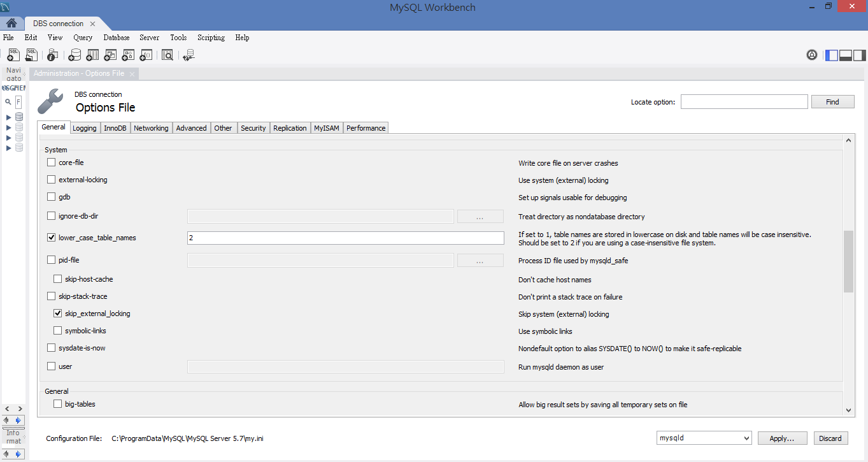868x462 pixels.
Task: Disable the skip_external_locking checkbox
Action: tap(58, 314)
